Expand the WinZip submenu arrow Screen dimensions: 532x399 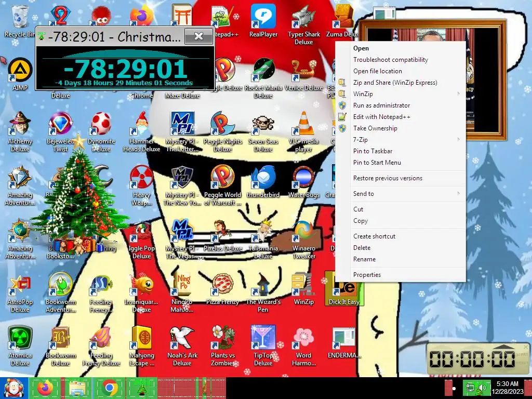point(458,94)
